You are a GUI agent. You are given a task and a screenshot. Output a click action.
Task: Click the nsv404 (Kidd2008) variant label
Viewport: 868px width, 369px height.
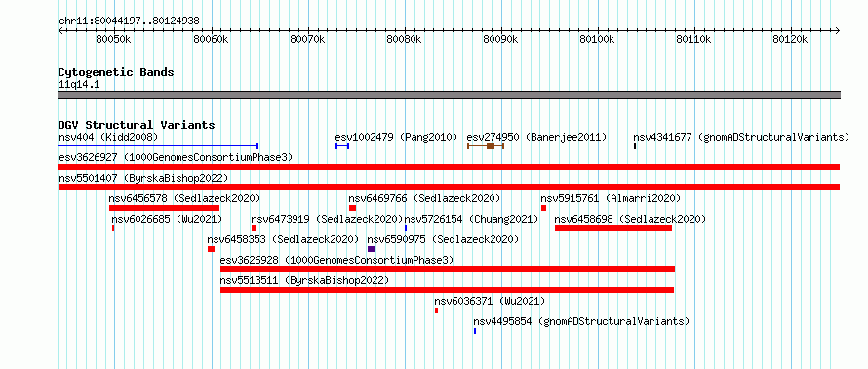pos(108,137)
